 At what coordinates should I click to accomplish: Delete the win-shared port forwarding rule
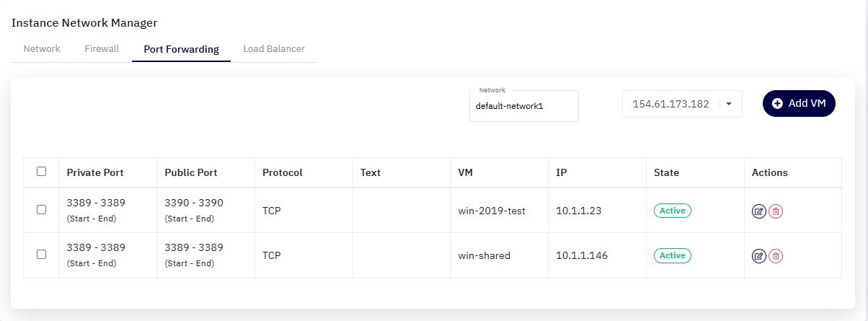click(x=776, y=255)
